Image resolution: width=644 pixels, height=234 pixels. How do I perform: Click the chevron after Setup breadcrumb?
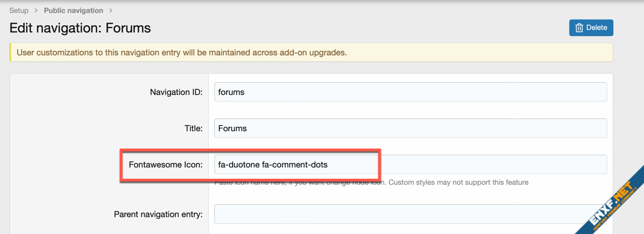click(x=36, y=11)
